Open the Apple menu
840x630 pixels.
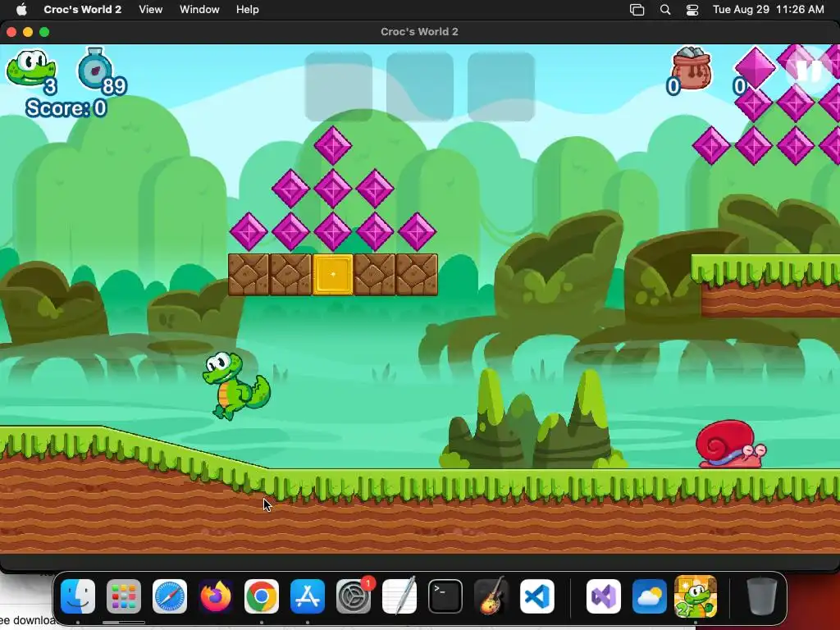pyautogui.click(x=21, y=9)
